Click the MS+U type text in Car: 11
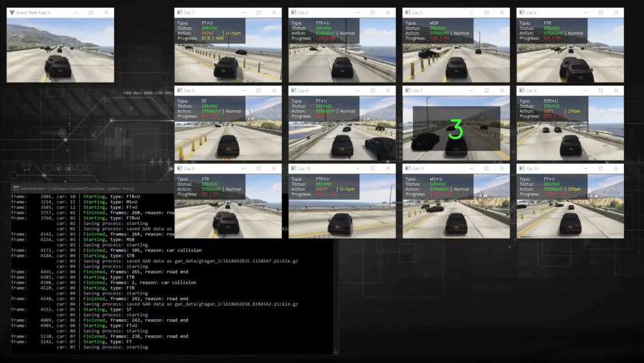Screen dimensions: 644x363 pos(436,179)
